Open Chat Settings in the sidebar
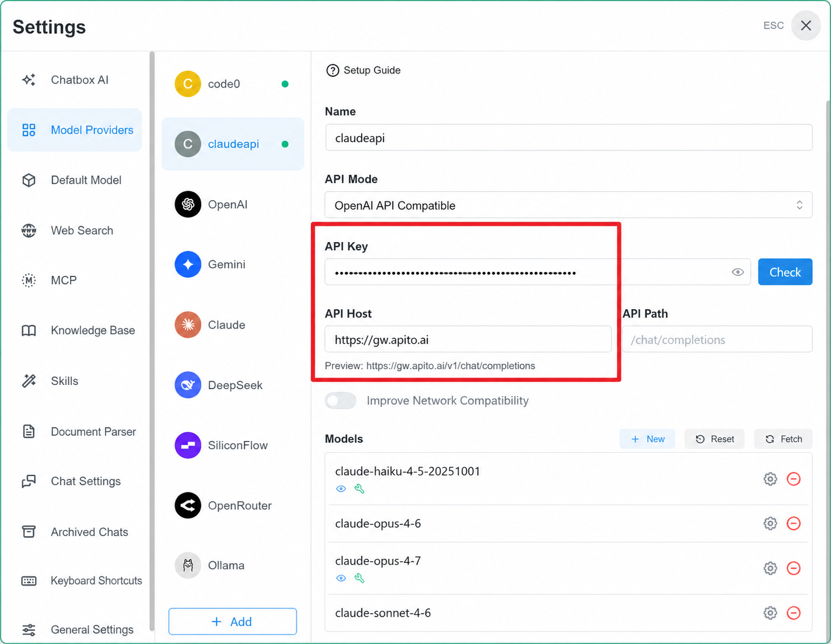This screenshot has width=831, height=644. [75, 481]
